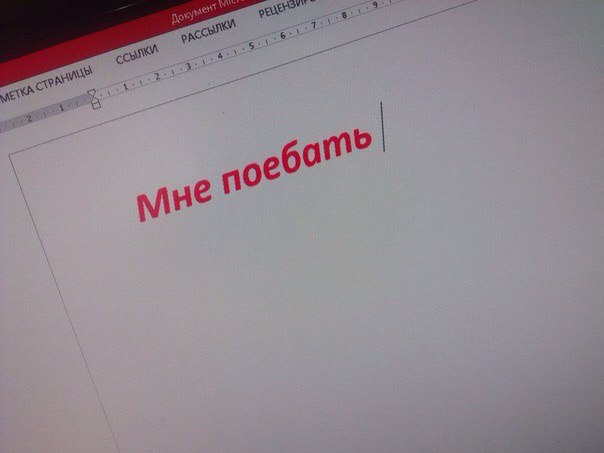Screen dimensions: 604x453
Task: Open the РАССЫЛКИ ribbon tab
Action: pyautogui.click(x=208, y=31)
